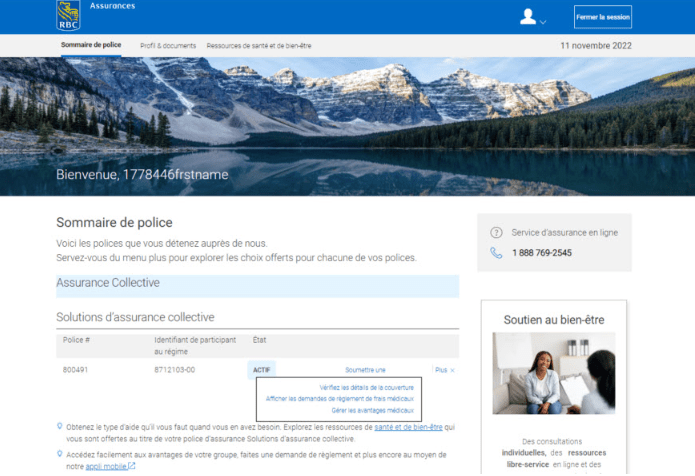
Task: Click the Soutien au bien-être consultation photo
Action: click(554, 374)
